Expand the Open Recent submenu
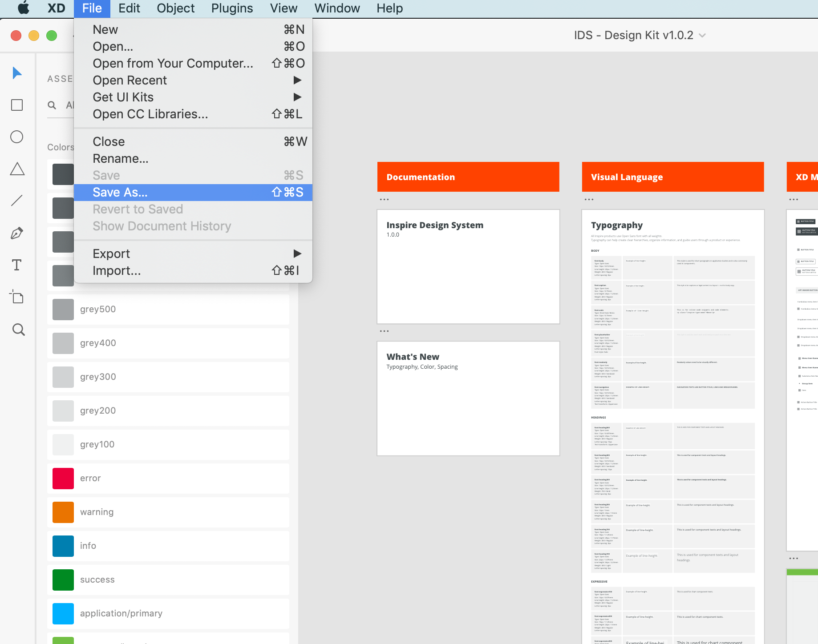 coord(193,80)
